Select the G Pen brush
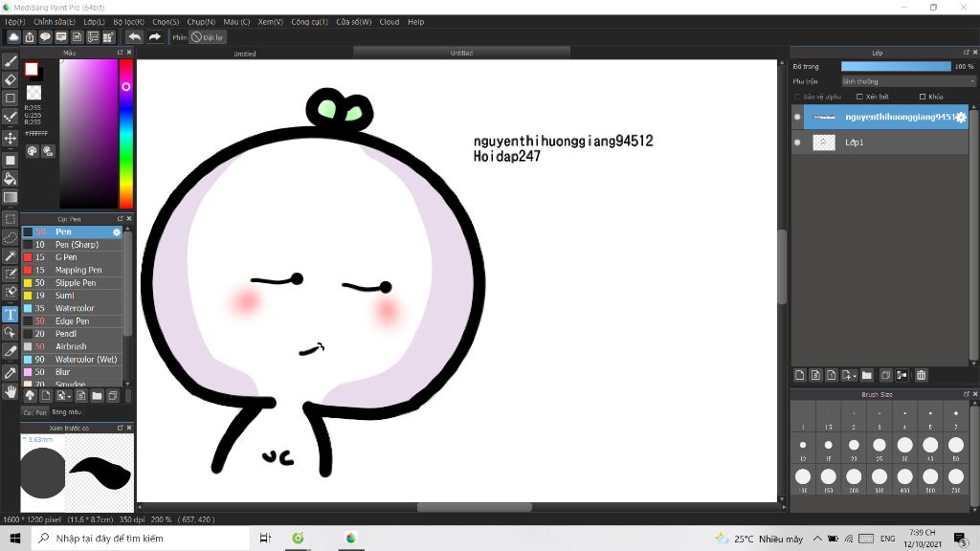Viewport: 980px width, 551px height. pyautogui.click(x=73, y=257)
